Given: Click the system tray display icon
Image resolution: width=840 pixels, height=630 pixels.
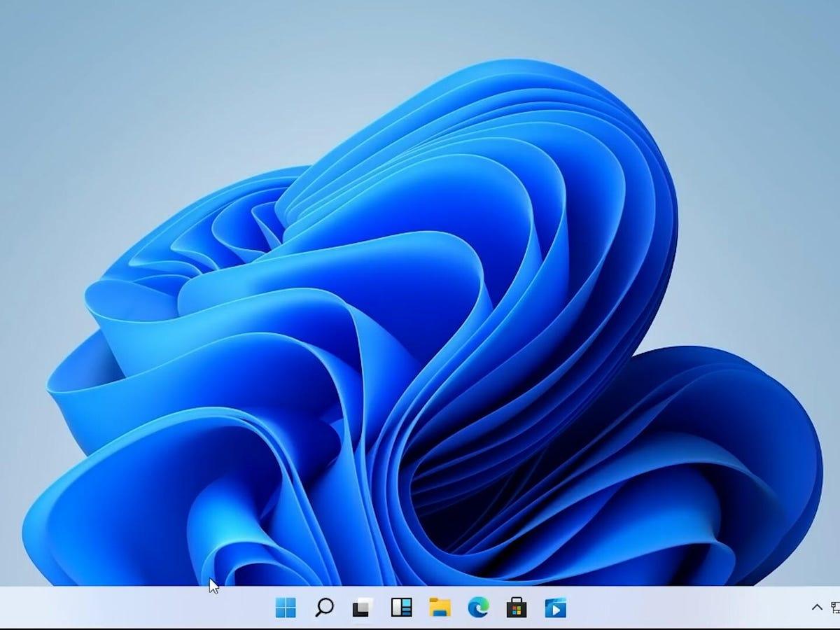Looking at the screenshot, I should pyautogui.click(x=834, y=606).
